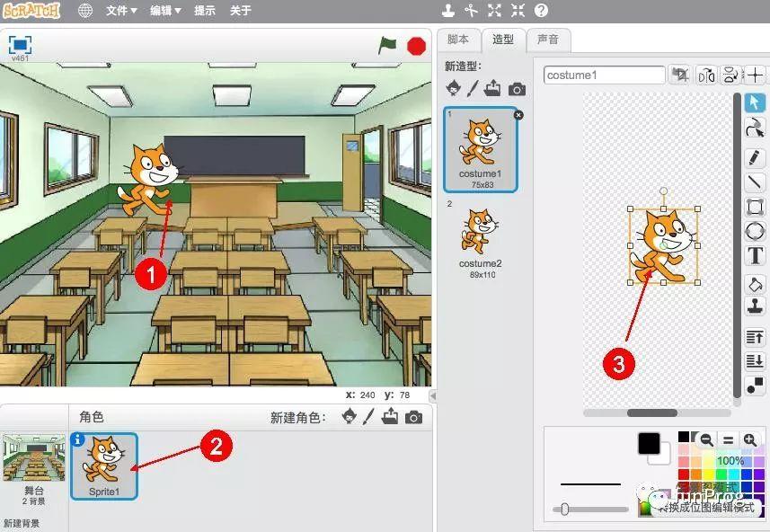Viewport: 770px width, 532px height.
Task: Select the Text tool
Action: [x=755, y=256]
